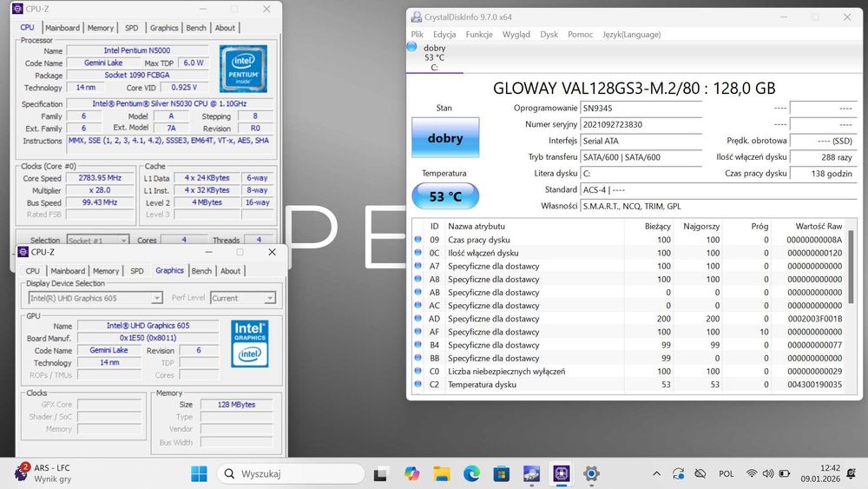Click the GPU Name field Intel UHD Graphics 605
868x489 pixels.
tap(148, 326)
